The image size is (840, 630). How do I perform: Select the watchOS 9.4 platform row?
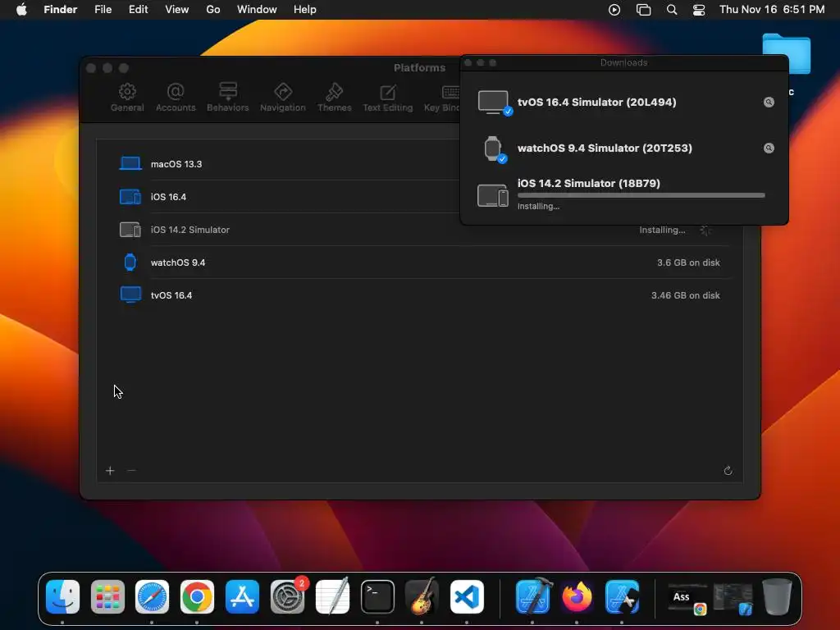(x=419, y=262)
